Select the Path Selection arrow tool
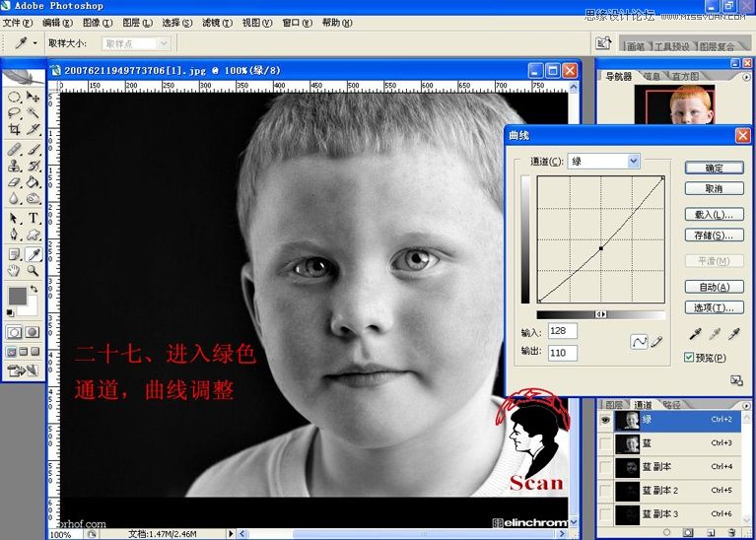The width and height of the screenshot is (756, 540). [14, 219]
